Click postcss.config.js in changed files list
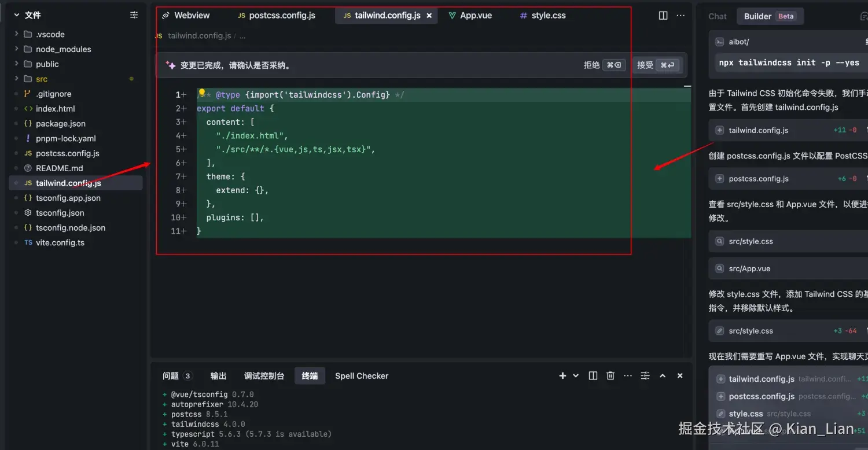Viewport: 868px width, 450px height. click(x=762, y=397)
